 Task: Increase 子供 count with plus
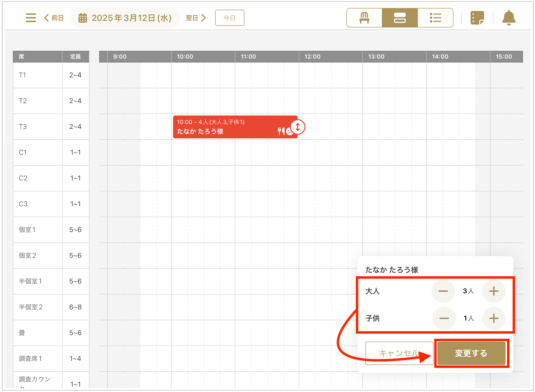pyautogui.click(x=494, y=318)
